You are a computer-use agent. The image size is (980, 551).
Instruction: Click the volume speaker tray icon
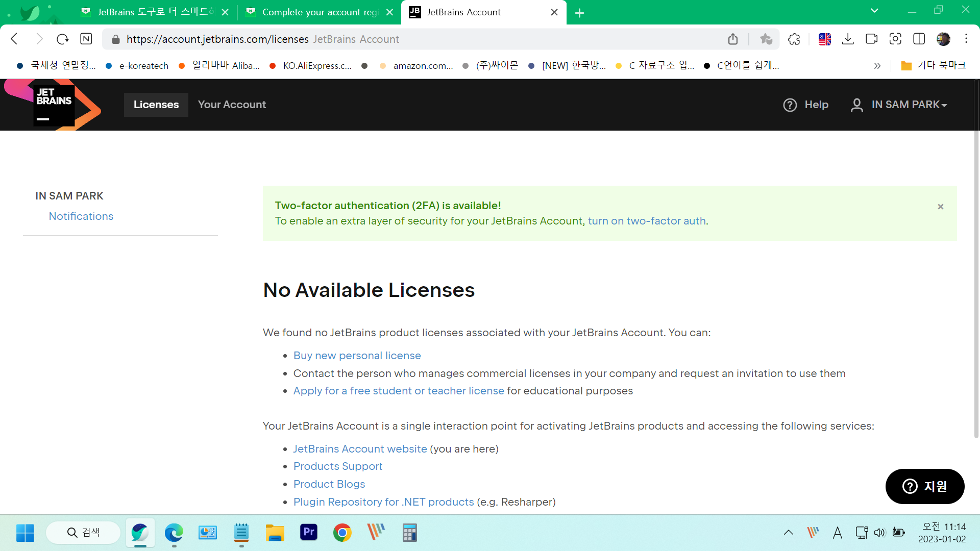879,533
